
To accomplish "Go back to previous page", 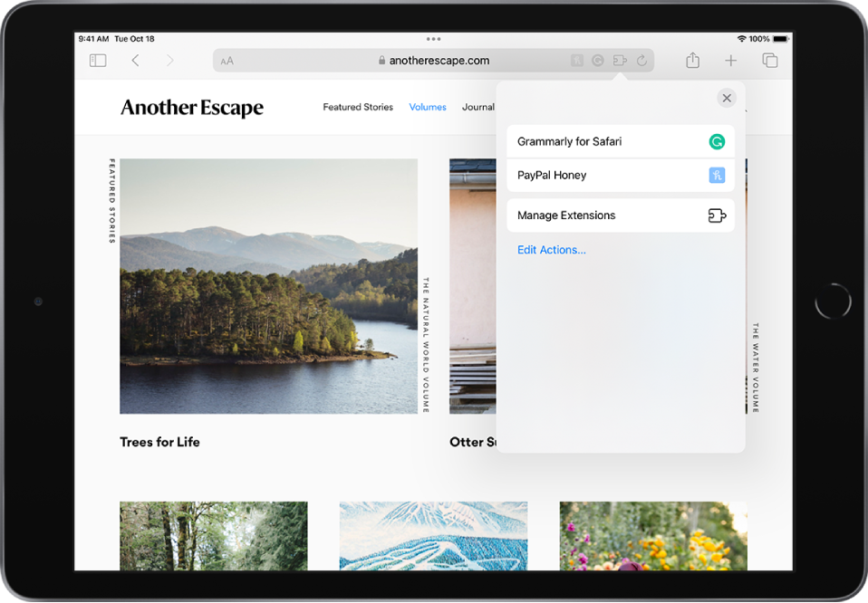I will pyautogui.click(x=135, y=61).
